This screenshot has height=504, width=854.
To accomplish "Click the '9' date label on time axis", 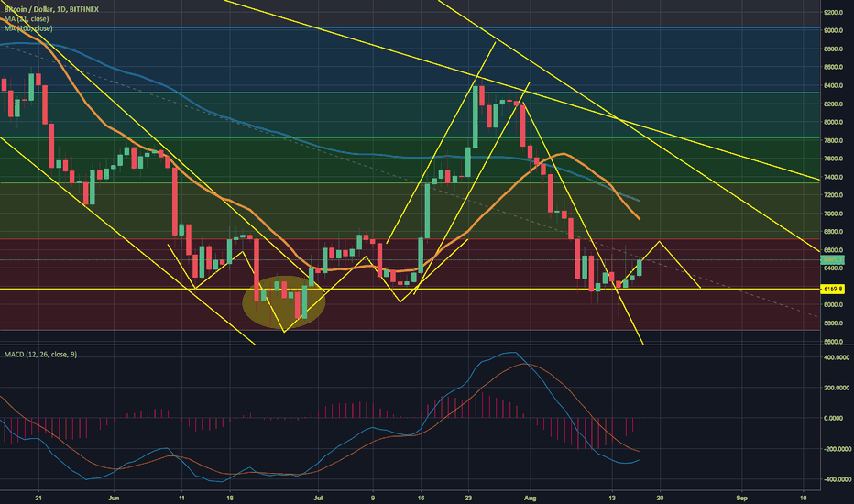I will click(373, 498).
